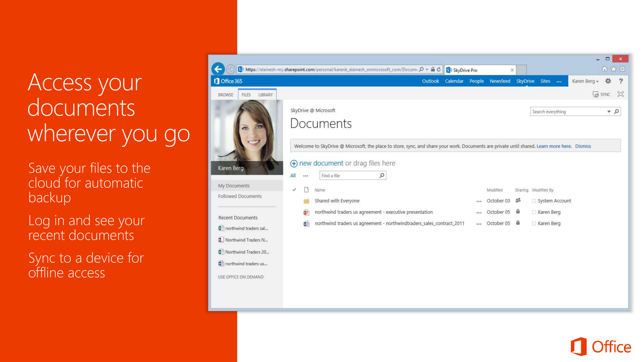644x362 pixels.
Task: Expand the Karen Berg account menu
Action: [585, 81]
